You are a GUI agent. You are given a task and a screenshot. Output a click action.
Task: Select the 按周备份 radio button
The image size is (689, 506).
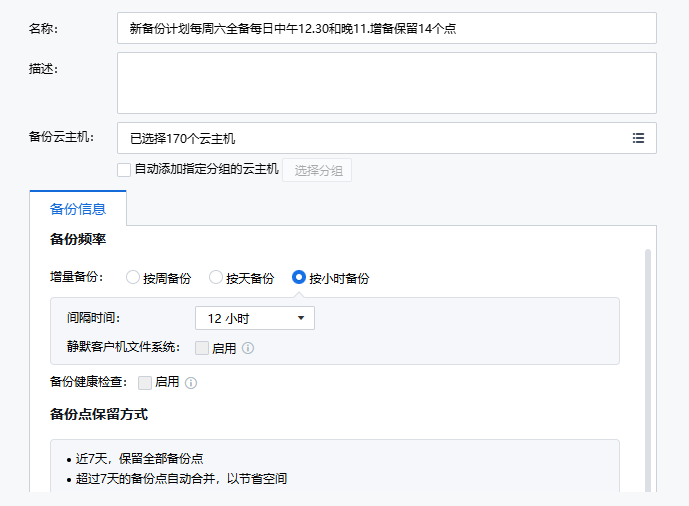(133, 278)
